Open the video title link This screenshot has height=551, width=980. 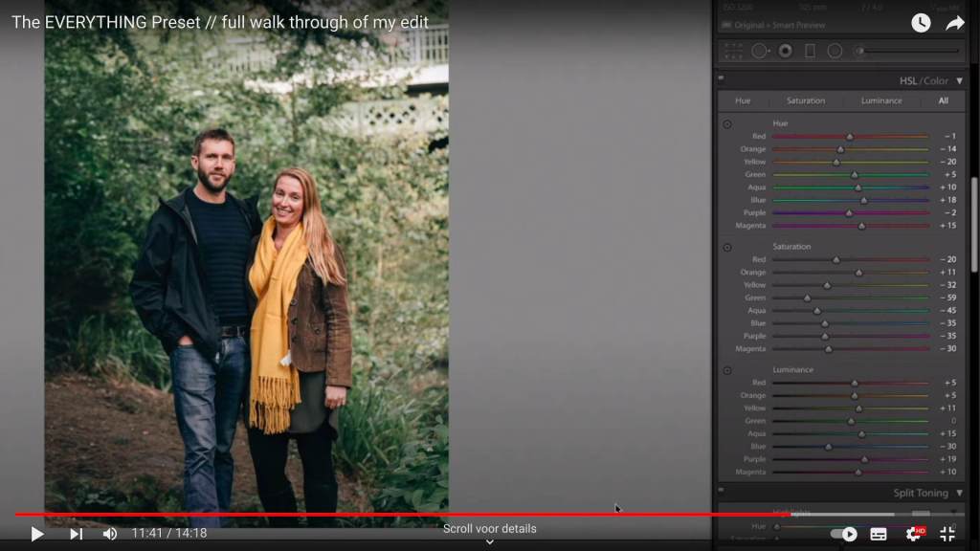(220, 23)
